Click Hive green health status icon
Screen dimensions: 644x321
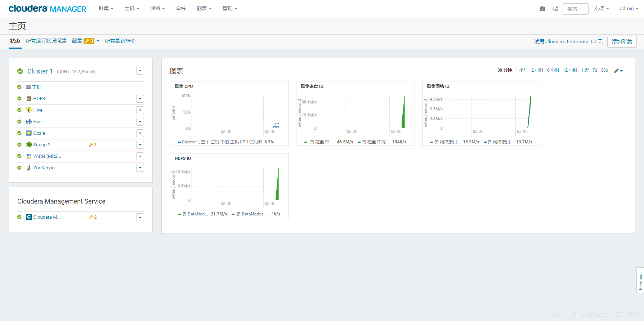click(x=19, y=110)
